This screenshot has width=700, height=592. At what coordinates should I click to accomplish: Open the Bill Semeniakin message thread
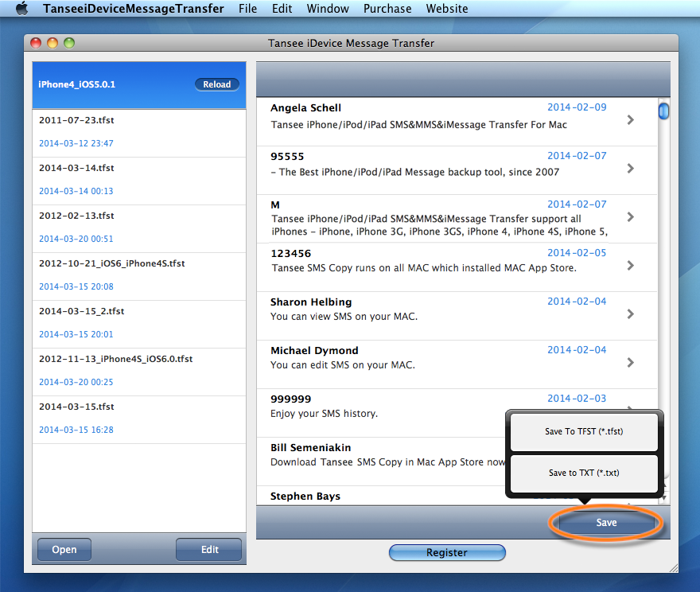click(381, 462)
